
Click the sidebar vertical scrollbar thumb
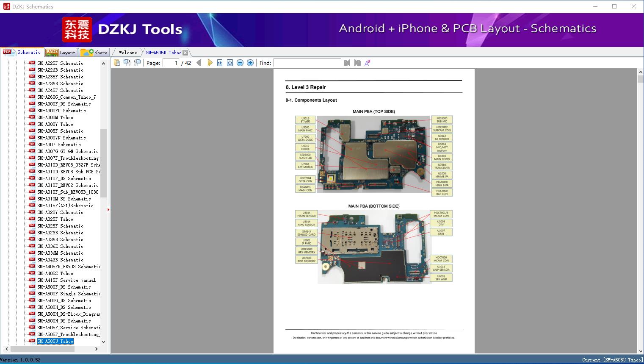(103, 163)
